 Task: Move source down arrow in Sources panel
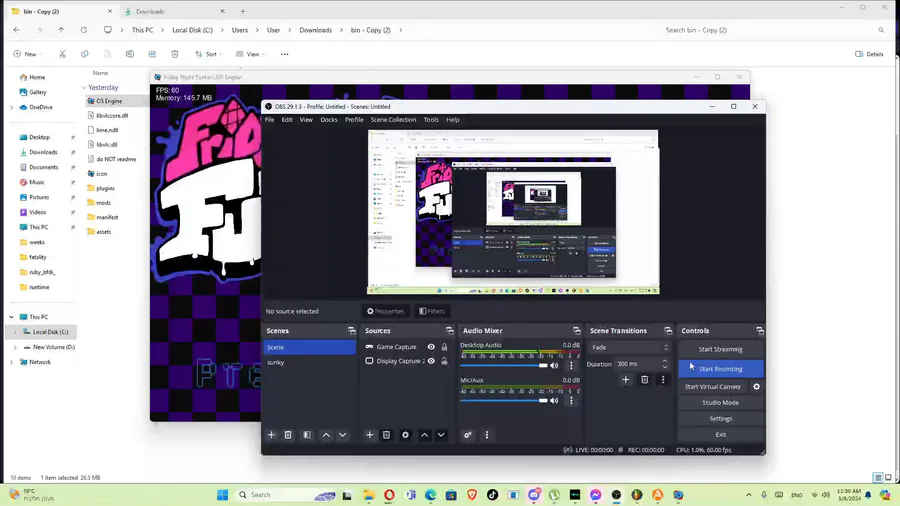[441, 435]
